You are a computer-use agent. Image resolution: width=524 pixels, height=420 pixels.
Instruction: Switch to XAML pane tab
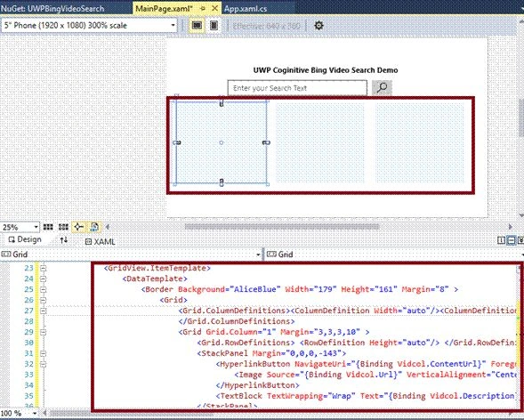point(101,241)
